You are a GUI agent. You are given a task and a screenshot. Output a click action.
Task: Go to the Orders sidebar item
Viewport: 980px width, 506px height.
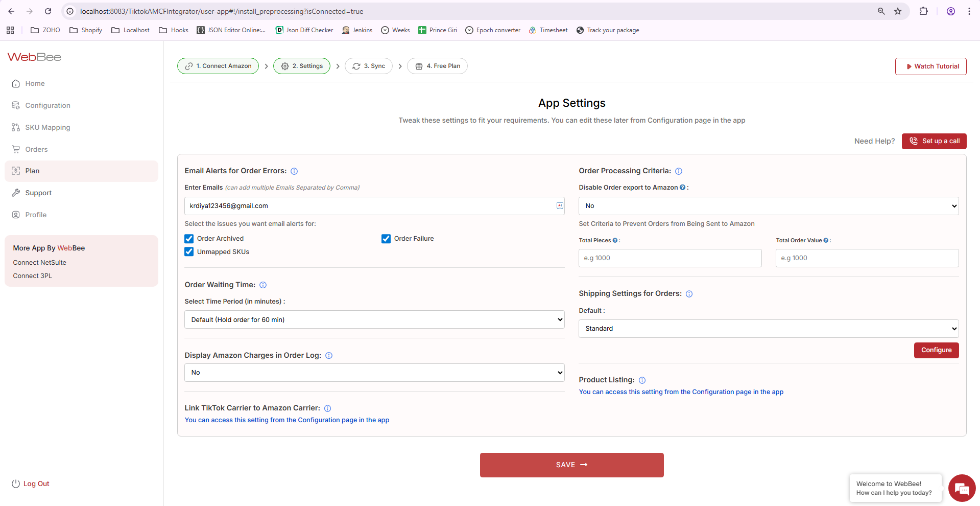(36, 149)
